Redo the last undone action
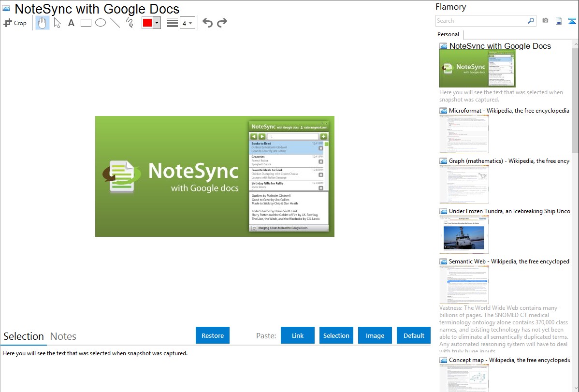The height and width of the screenshot is (392, 579). (x=222, y=23)
